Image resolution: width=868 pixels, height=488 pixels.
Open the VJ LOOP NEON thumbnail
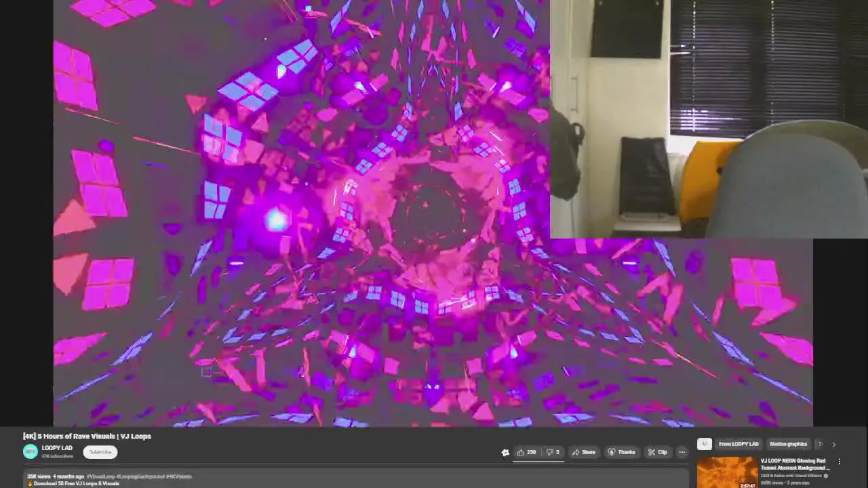pos(727,472)
